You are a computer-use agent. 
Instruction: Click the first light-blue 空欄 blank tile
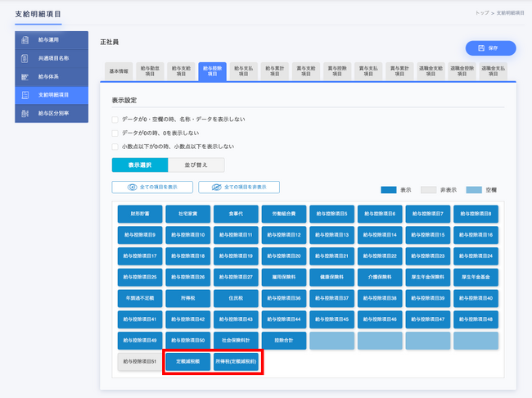tap(331, 341)
